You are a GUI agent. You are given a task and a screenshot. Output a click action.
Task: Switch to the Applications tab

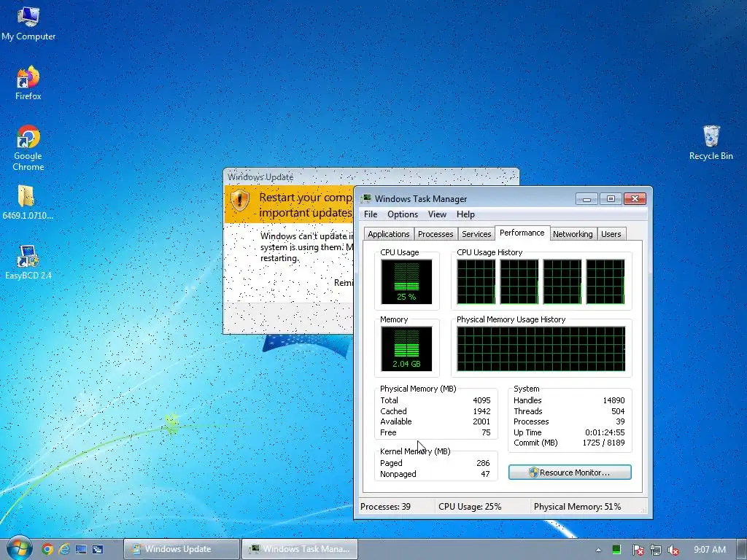(388, 234)
